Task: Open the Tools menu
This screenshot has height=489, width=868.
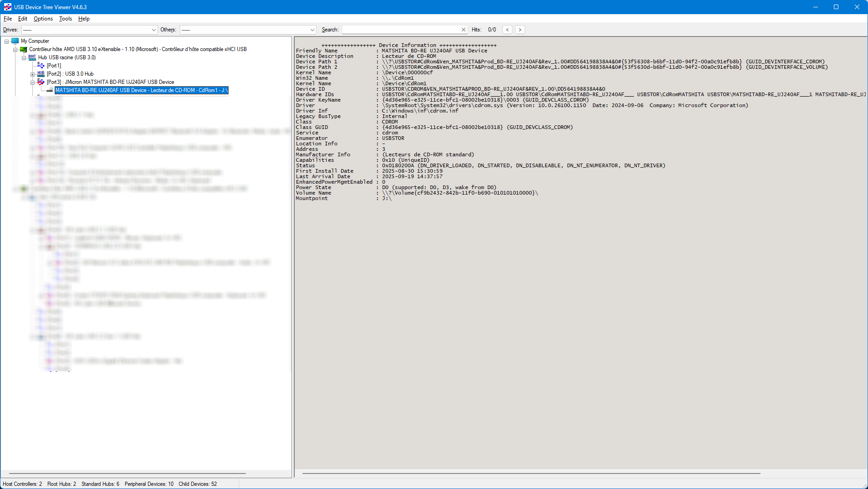Action: (x=66, y=19)
